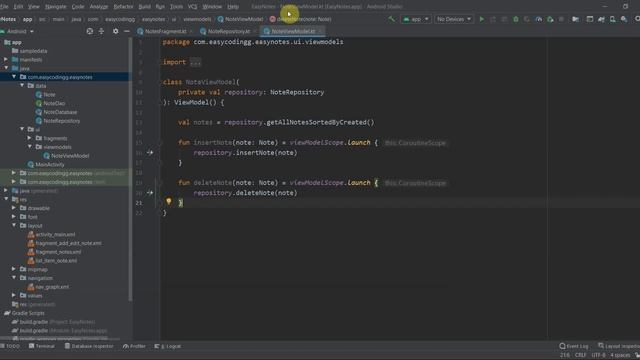Click the CRLF line separator in status bar
Viewport: 640px width, 360px height.
tap(580, 356)
